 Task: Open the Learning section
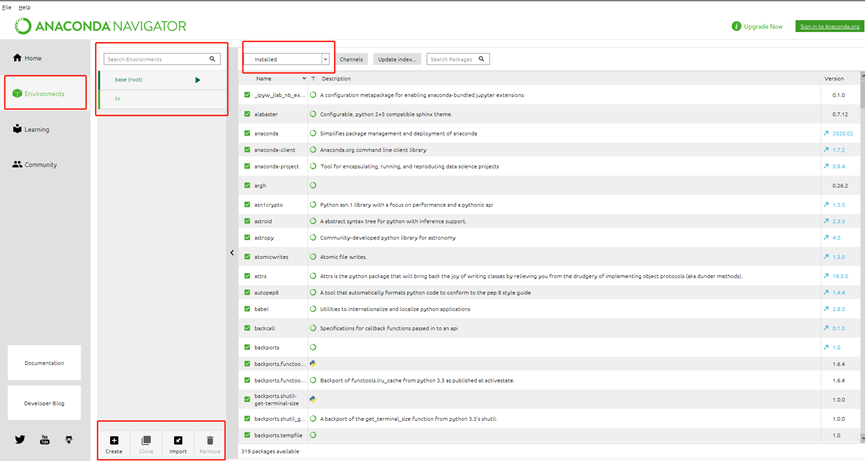(31, 129)
